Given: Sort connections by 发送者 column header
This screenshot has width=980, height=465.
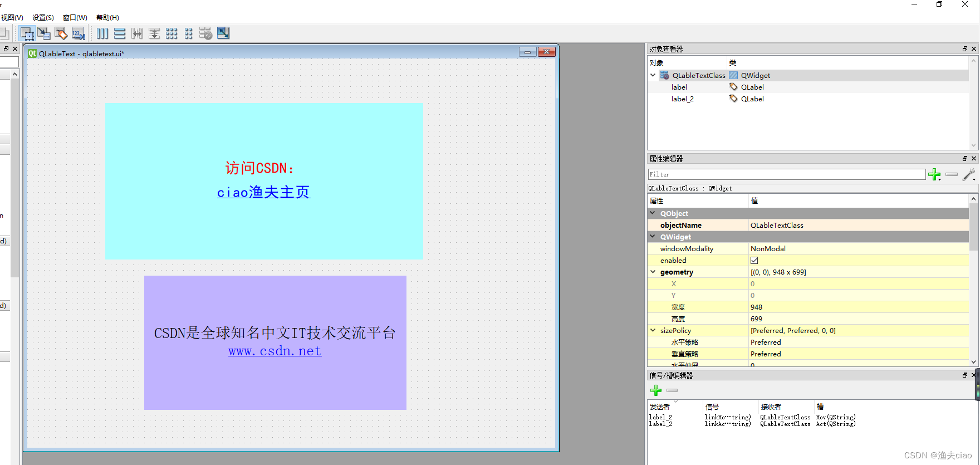Looking at the screenshot, I should [675, 407].
